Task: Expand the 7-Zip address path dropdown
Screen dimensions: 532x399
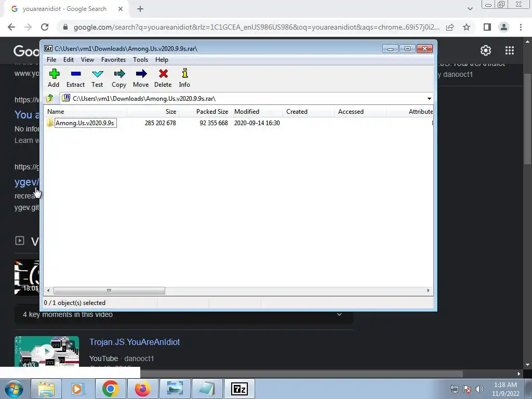Action: click(x=429, y=98)
